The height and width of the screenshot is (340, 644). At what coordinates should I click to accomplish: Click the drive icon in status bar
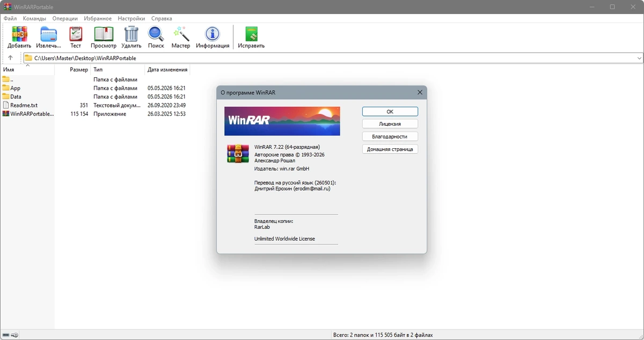pos(6,335)
